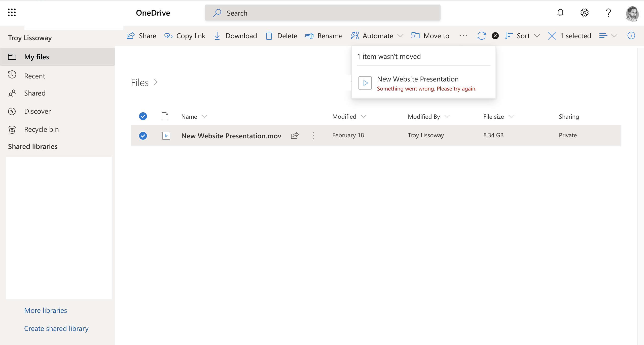This screenshot has height=345, width=644.
Task: Open the details pane info icon
Action: click(631, 36)
